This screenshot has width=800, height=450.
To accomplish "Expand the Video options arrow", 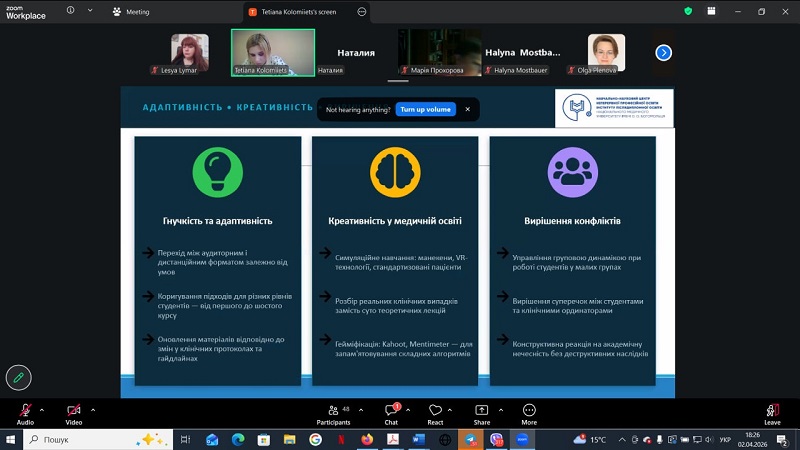I will point(93,409).
